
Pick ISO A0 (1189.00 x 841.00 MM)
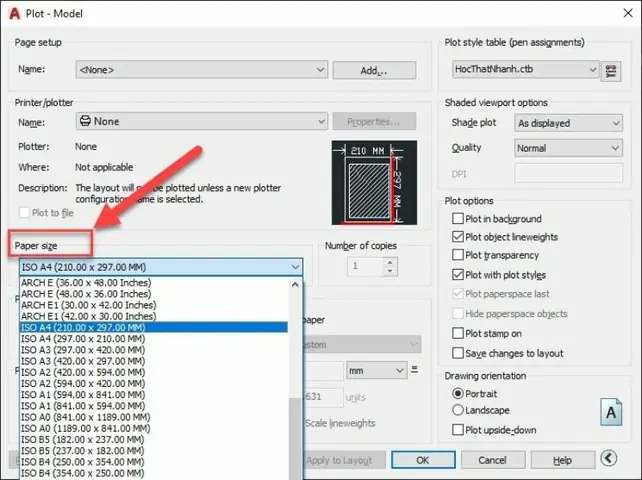click(x=154, y=428)
